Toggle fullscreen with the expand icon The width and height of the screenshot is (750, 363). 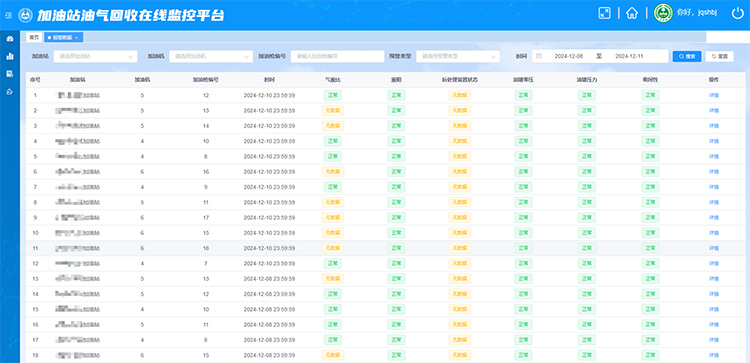tap(605, 13)
